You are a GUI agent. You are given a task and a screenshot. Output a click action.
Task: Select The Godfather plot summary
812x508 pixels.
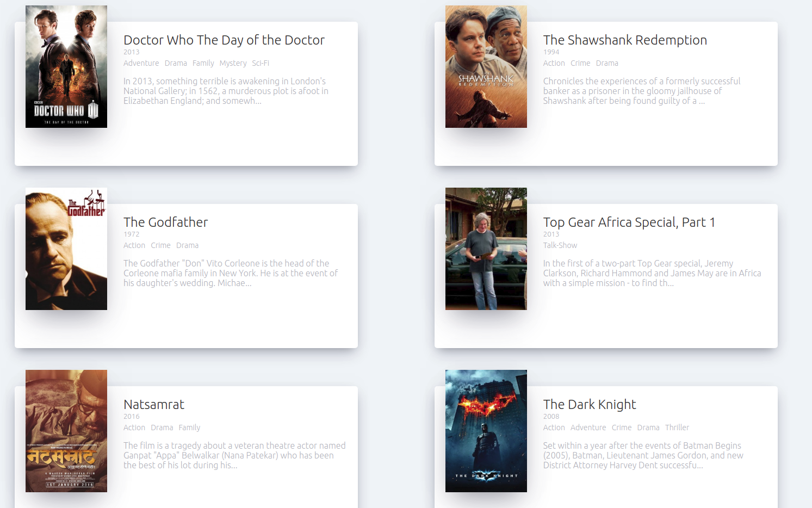pyautogui.click(x=231, y=273)
